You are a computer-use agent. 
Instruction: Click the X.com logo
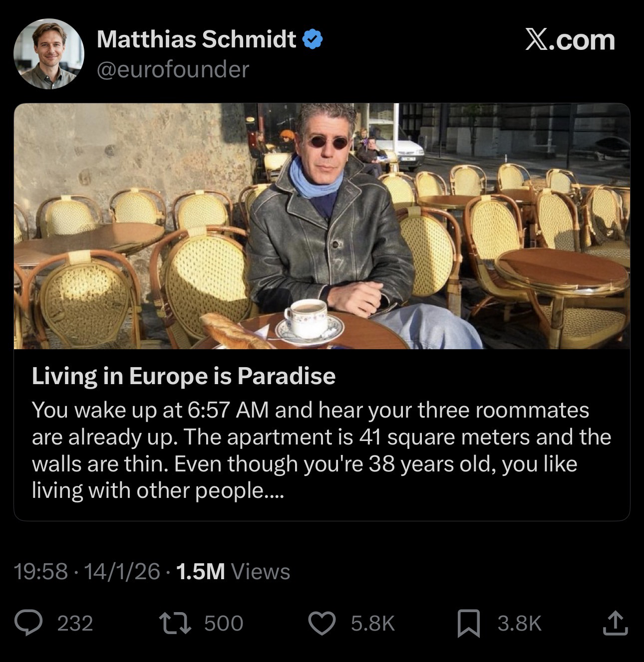point(570,40)
